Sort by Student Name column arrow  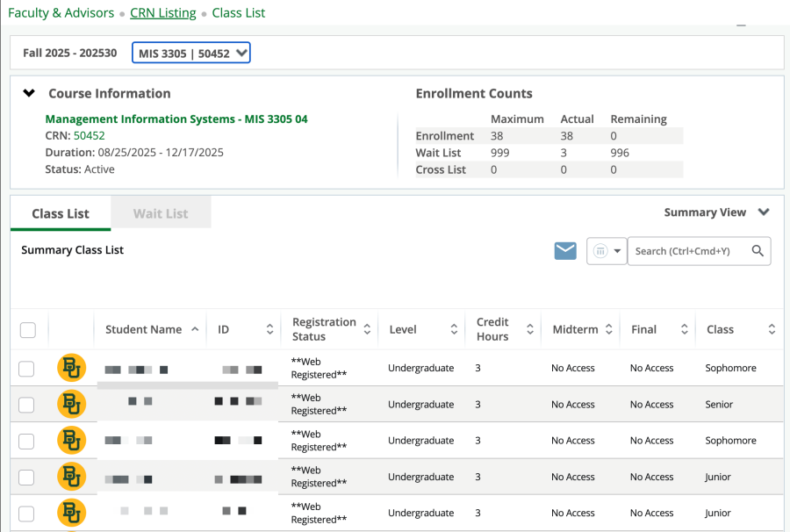(195, 329)
